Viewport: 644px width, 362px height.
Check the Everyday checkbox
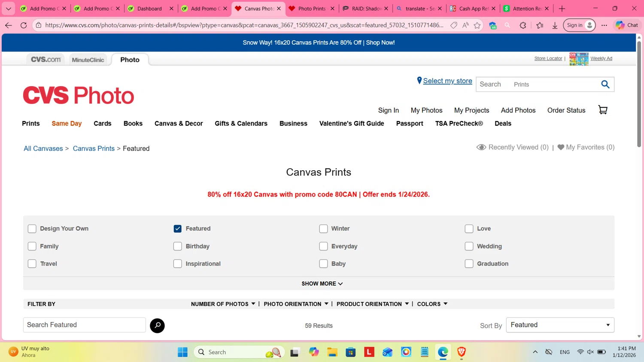(323, 246)
